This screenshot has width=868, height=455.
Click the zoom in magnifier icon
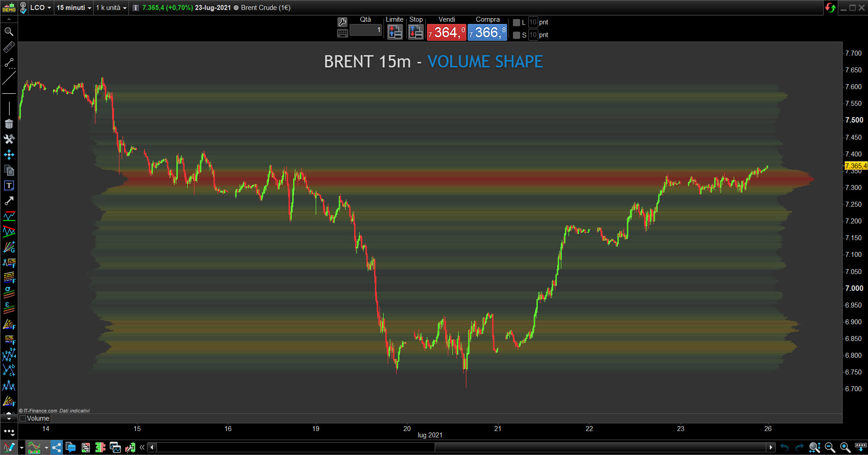[845, 448]
